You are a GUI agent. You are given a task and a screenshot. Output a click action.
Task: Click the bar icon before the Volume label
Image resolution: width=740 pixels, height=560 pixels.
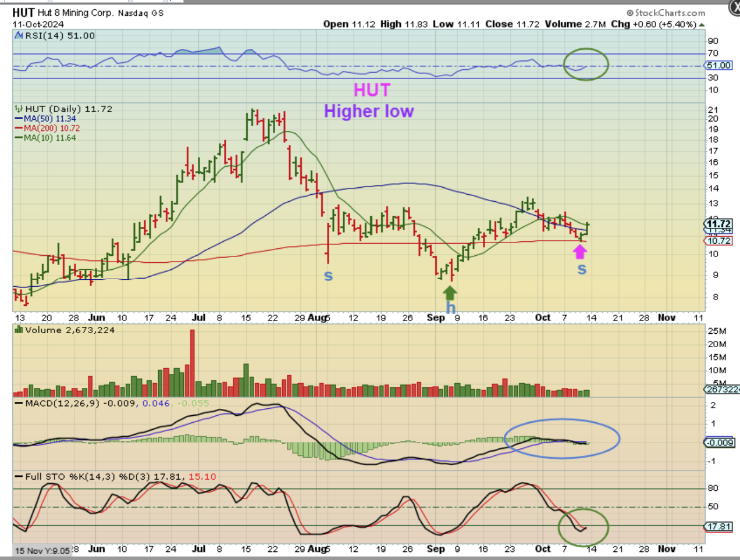[19, 330]
